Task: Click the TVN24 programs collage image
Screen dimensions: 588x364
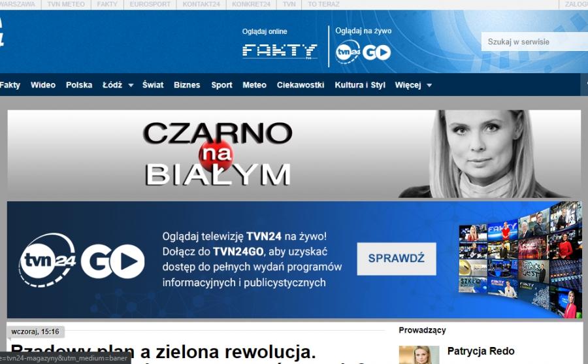Action: pos(520,259)
